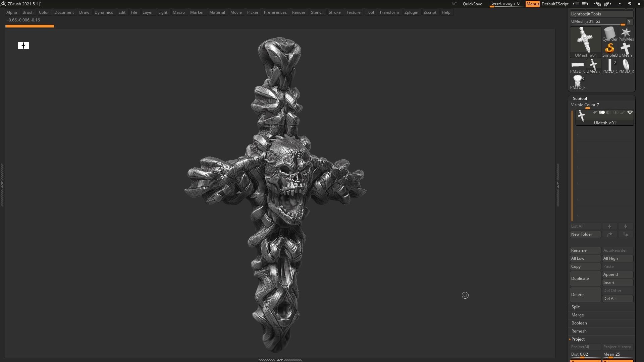The height and width of the screenshot is (362, 644).
Task: Toggle polypaint brush icon on UMesh_a01 subtool
Action: (x=623, y=113)
